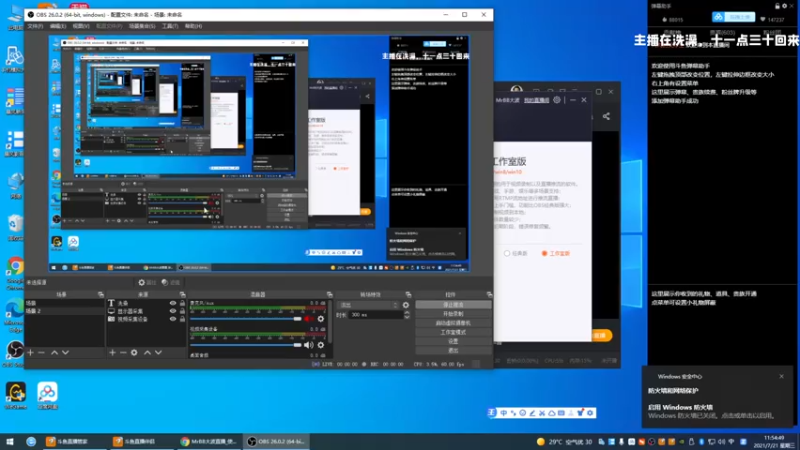Click the 启动虚拟摄像机 button
Viewport: 800px width, 450px height.
(x=453, y=323)
